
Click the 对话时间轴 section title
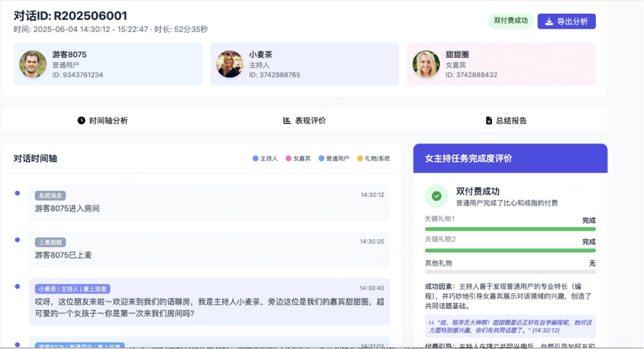[x=35, y=158]
